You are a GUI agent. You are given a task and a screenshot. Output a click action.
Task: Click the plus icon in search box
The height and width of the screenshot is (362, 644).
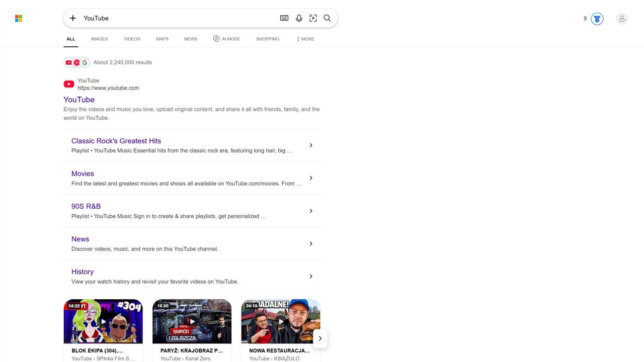pyautogui.click(x=73, y=18)
